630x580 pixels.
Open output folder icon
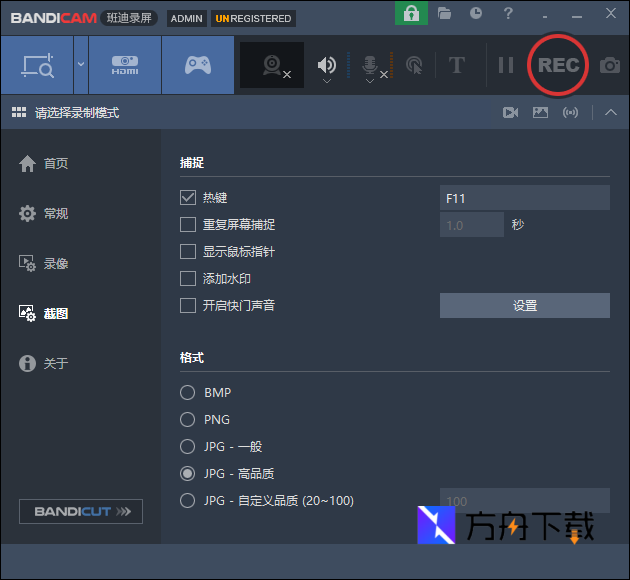[444, 14]
